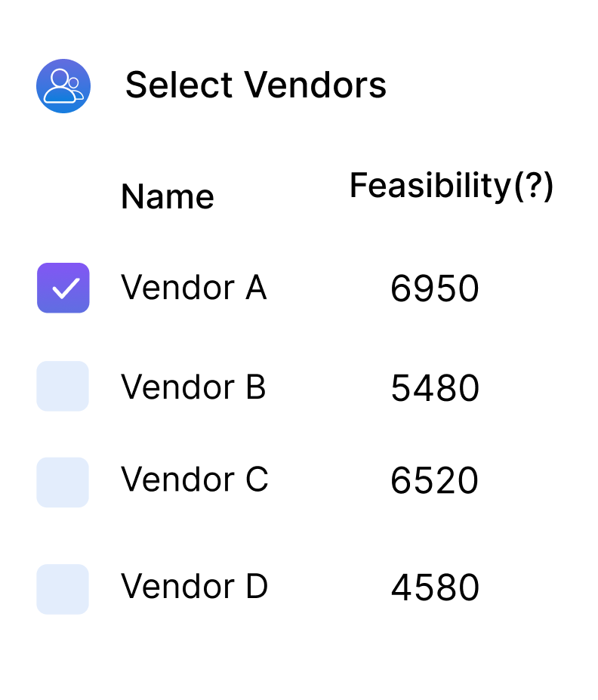
Task: Click the white checkmark beside Vendor A
Action: 63,288
